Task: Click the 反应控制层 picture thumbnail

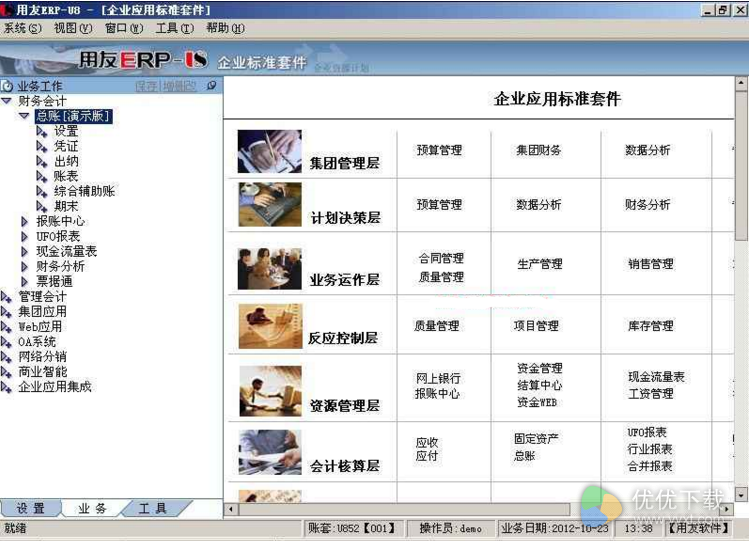Action: (x=270, y=326)
